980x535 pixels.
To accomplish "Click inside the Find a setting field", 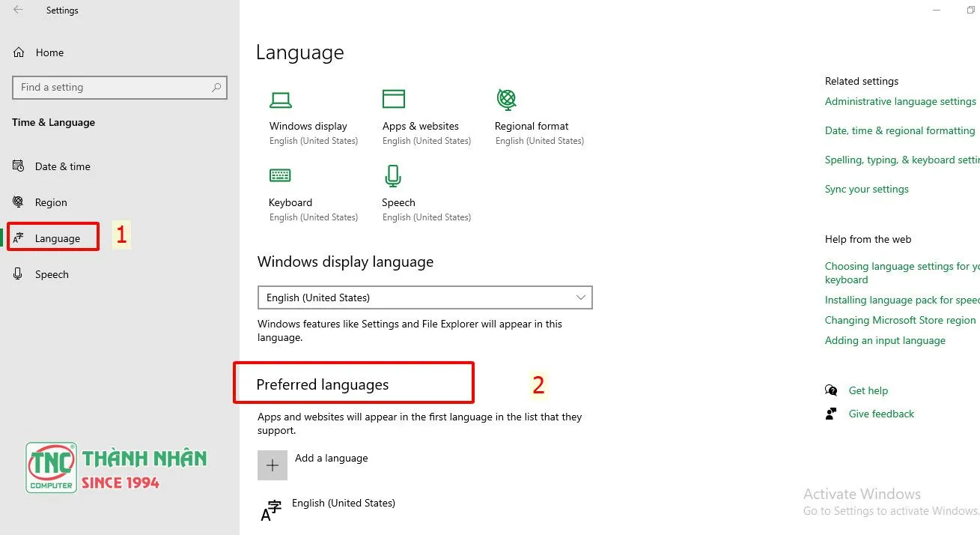I will 105,87.
